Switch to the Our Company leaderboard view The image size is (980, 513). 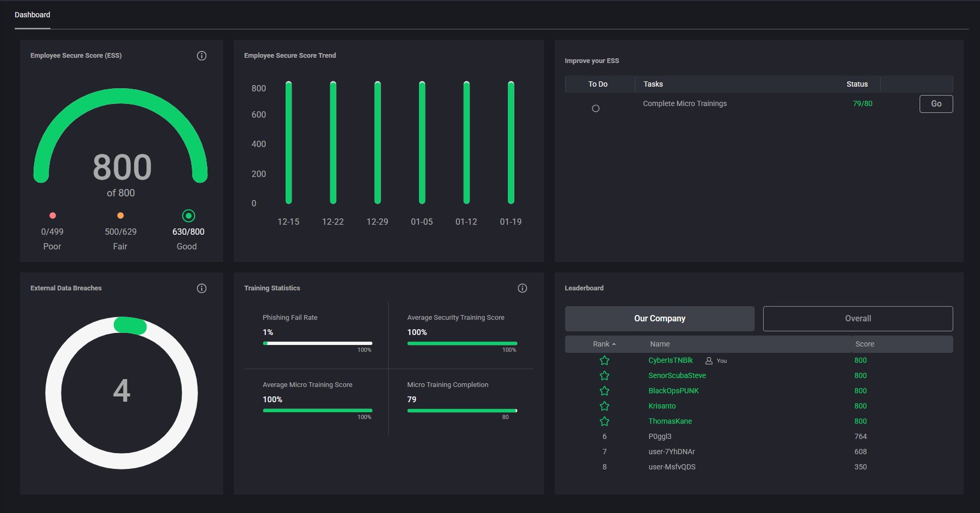(x=659, y=318)
